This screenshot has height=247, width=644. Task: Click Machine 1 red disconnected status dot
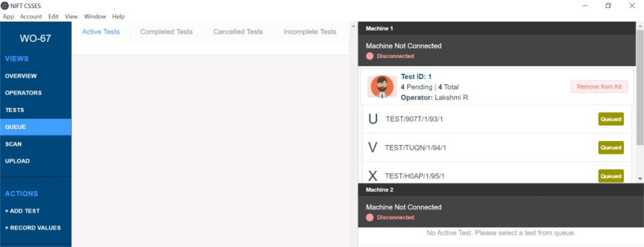(x=370, y=56)
